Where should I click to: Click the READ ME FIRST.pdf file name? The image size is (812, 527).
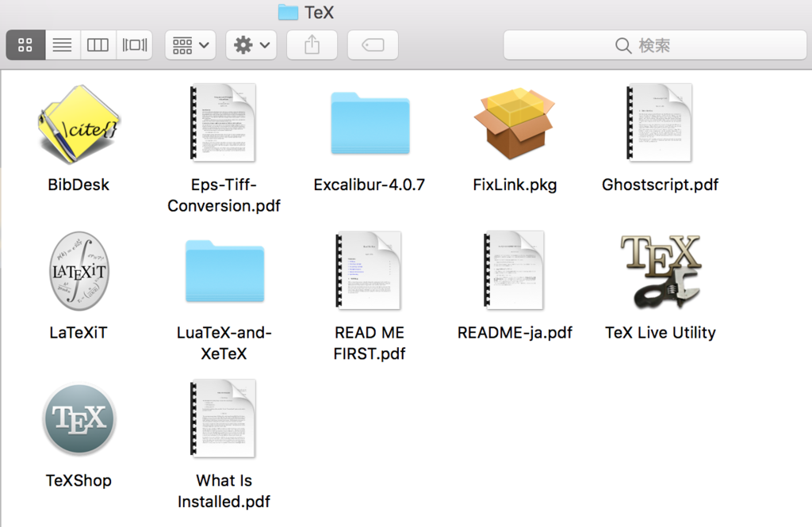coord(370,342)
